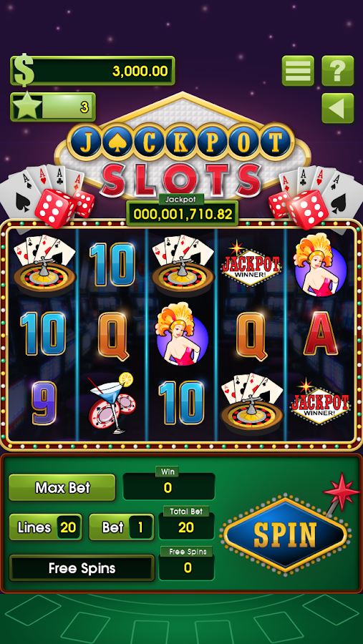Tap the Free Spins button
This screenshot has width=363, height=644.
tap(82, 568)
